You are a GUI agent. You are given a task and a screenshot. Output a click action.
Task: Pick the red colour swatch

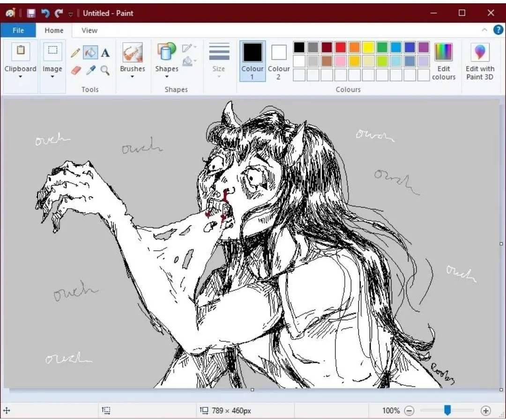[x=341, y=47]
